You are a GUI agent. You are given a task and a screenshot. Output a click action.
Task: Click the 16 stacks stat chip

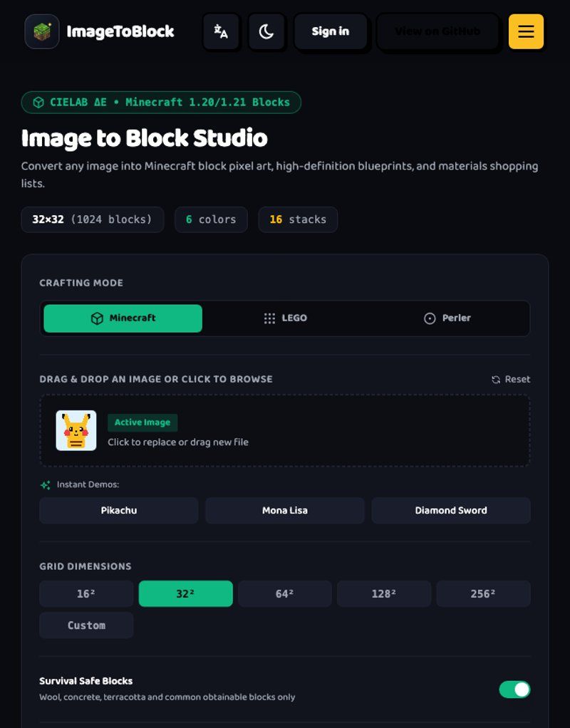298,219
